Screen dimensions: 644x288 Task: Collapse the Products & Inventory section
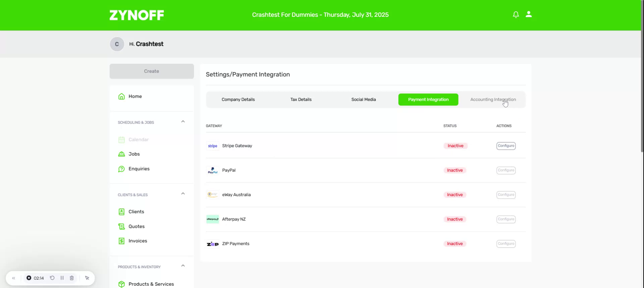click(x=183, y=266)
